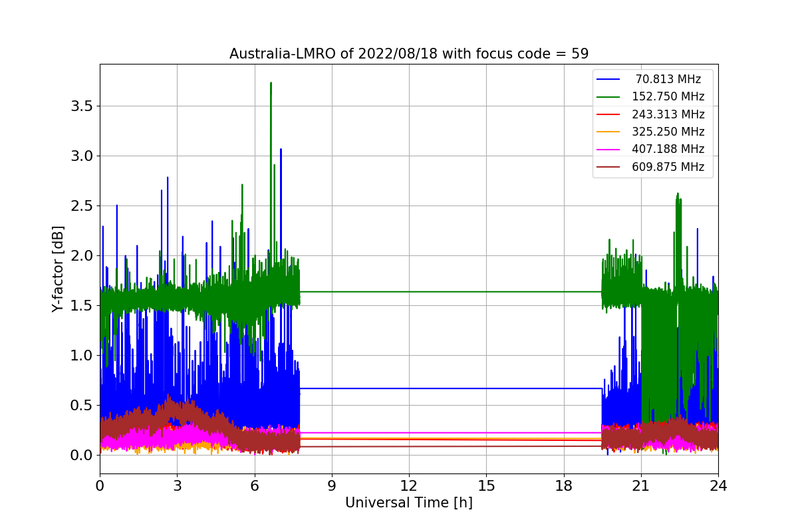Click the 243.313 MHz legend label

click(668, 114)
